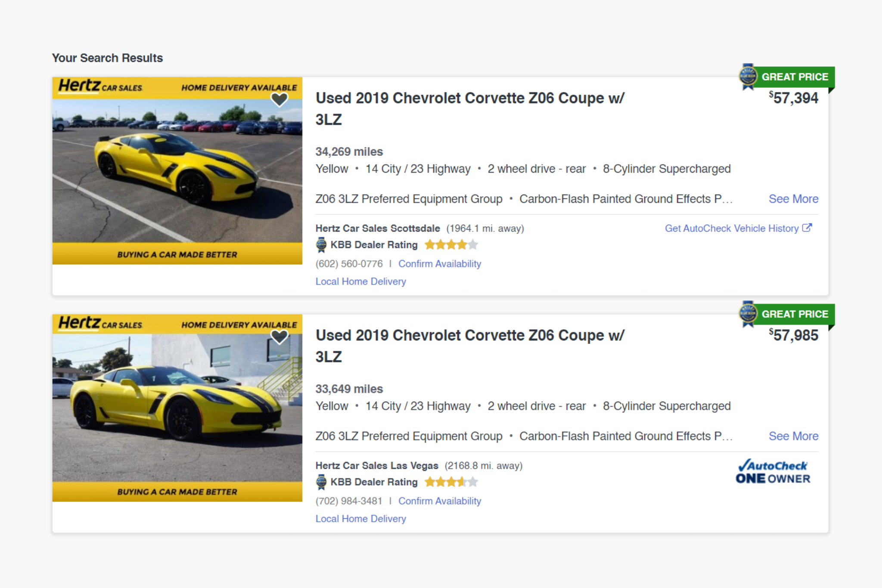Click the four-star rating for Hertz Scottsdale
The height and width of the screenshot is (588, 882).
pyautogui.click(x=451, y=245)
